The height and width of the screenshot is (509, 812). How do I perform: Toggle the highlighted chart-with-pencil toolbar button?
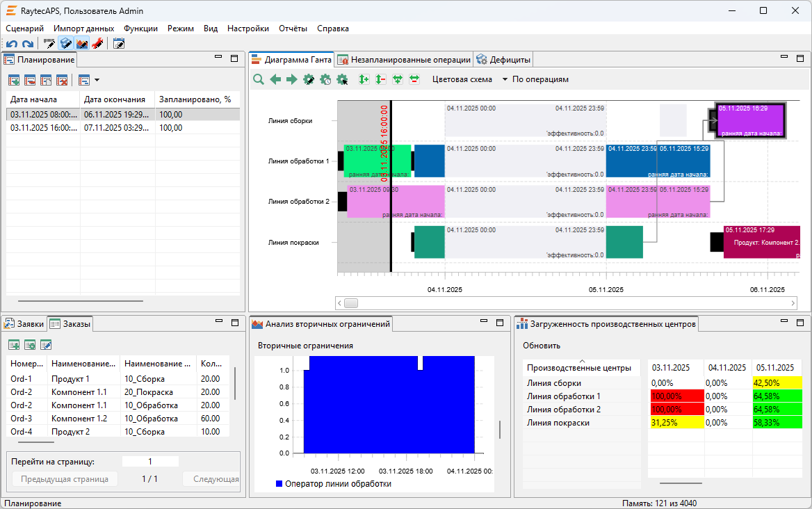point(82,44)
